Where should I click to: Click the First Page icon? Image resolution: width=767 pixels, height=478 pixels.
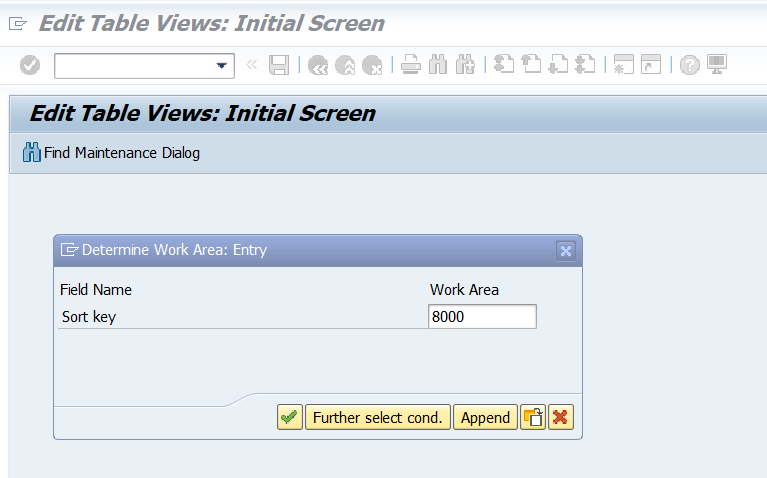click(504, 64)
